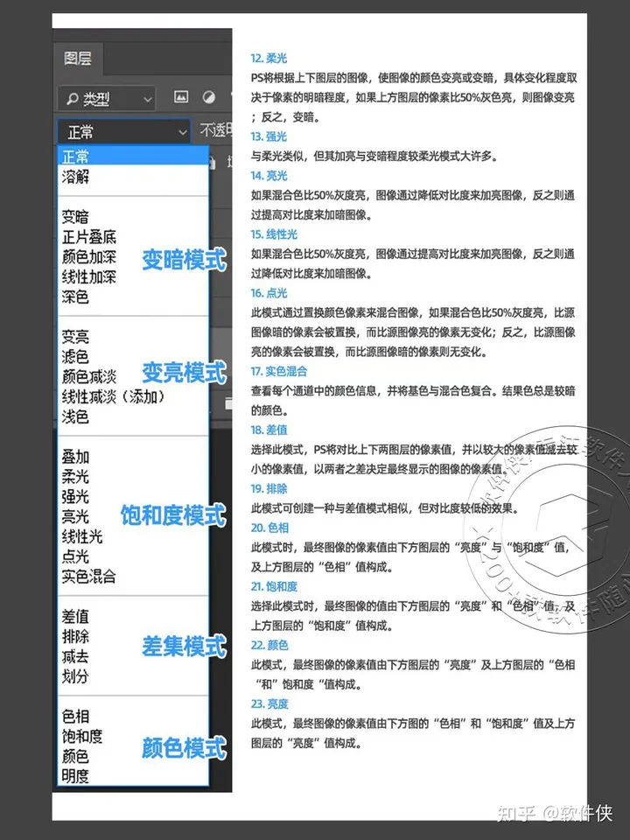The image size is (630, 840).
Task: Select 减去 blend mode
Action: 75,657
